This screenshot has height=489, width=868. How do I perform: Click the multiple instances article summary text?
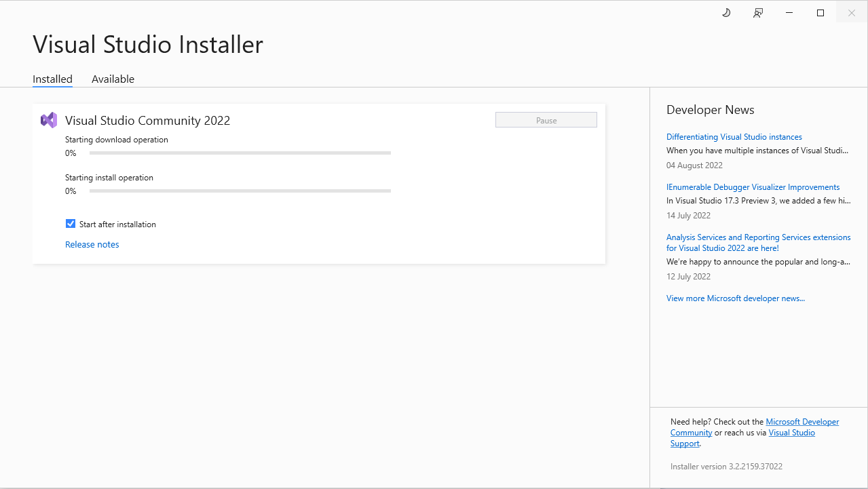tap(757, 151)
